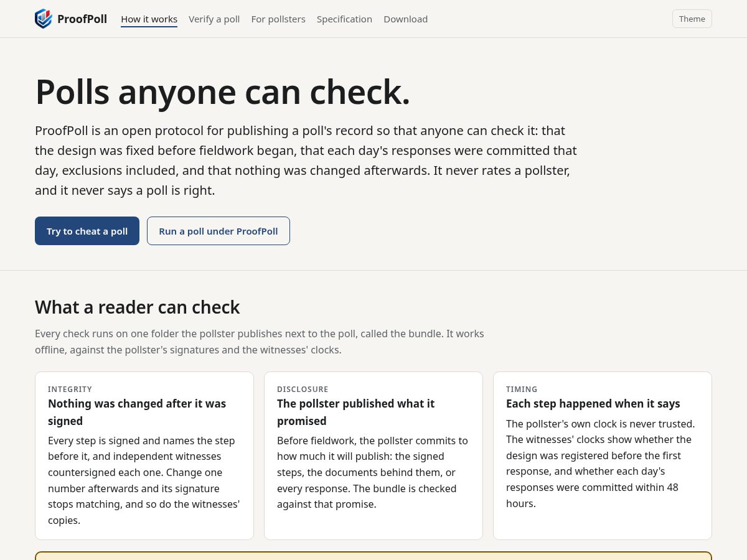747x560 pixels.
Task: Open the ProofPoll home brand name
Action: [82, 19]
